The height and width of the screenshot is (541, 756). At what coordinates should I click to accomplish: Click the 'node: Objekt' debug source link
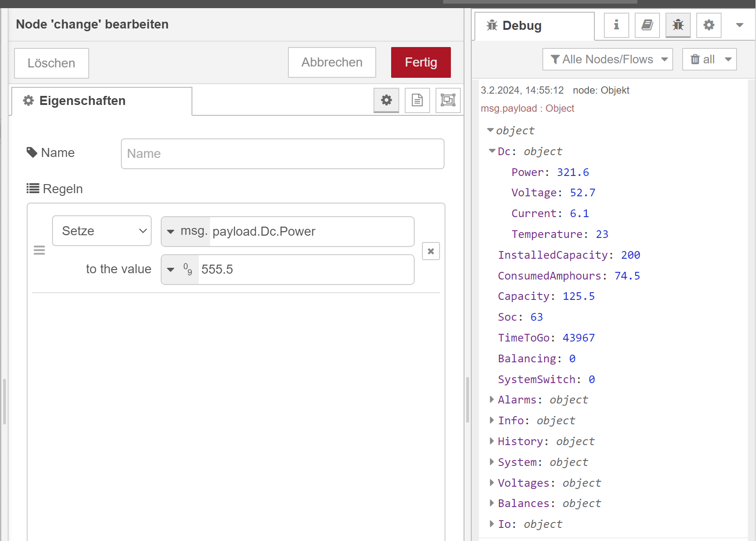click(601, 90)
